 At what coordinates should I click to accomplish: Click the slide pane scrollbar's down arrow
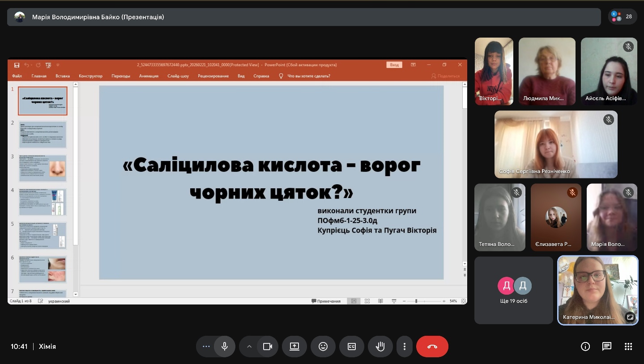pyautogui.click(x=465, y=264)
